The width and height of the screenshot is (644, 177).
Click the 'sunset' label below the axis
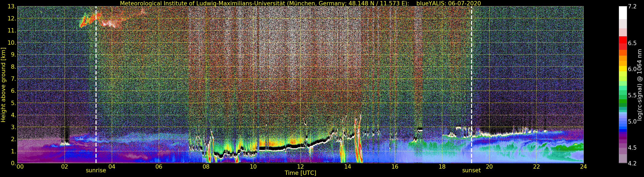(471, 171)
